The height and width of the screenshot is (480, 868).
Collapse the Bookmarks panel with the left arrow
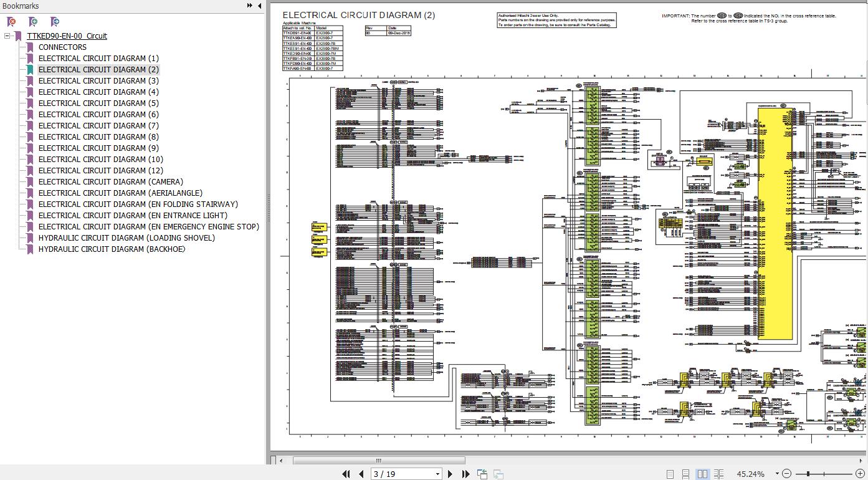(x=259, y=6)
